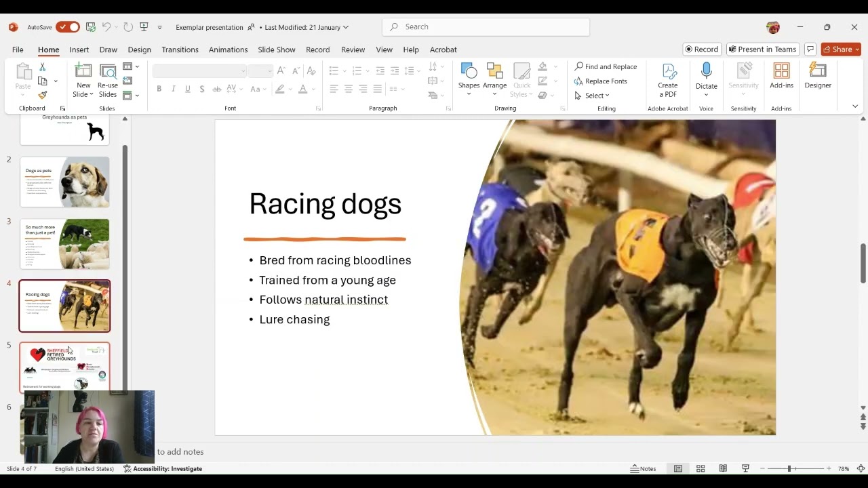Image resolution: width=868 pixels, height=488 pixels.
Task: Open the Transitions tab
Action: (x=180, y=49)
